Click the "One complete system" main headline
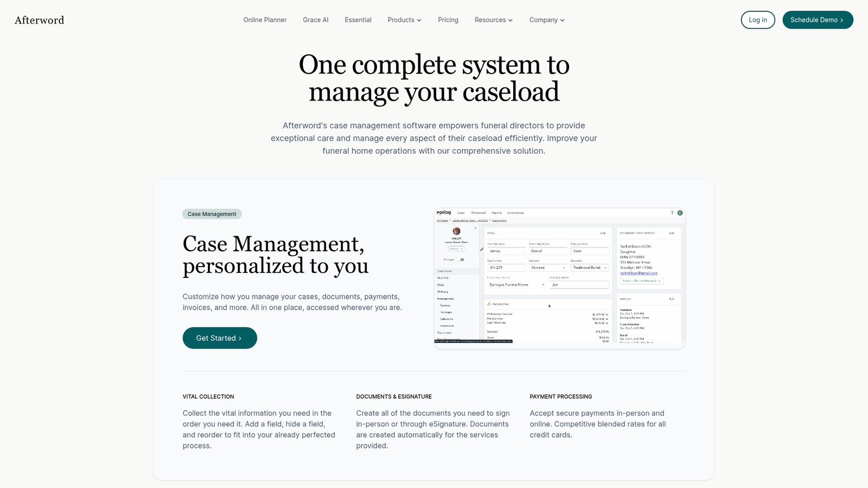This screenshot has height=488, width=868. (x=434, y=78)
